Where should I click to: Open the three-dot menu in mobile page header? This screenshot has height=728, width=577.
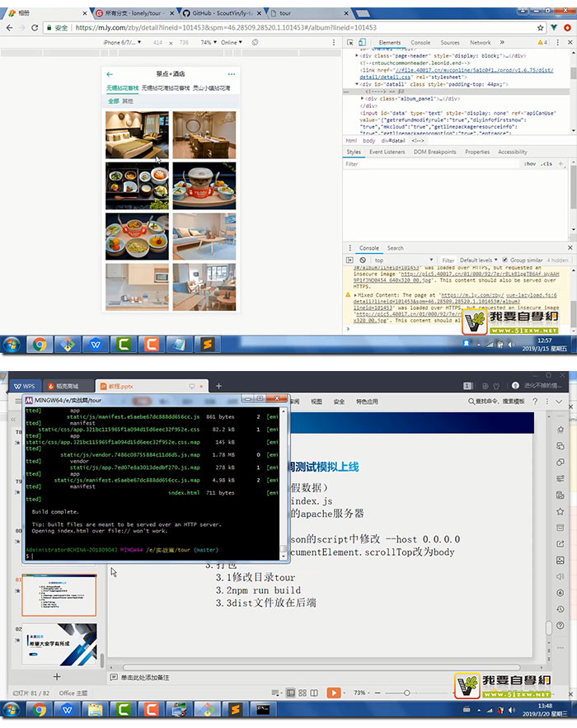pyautogui.click(x=231, y=74)
